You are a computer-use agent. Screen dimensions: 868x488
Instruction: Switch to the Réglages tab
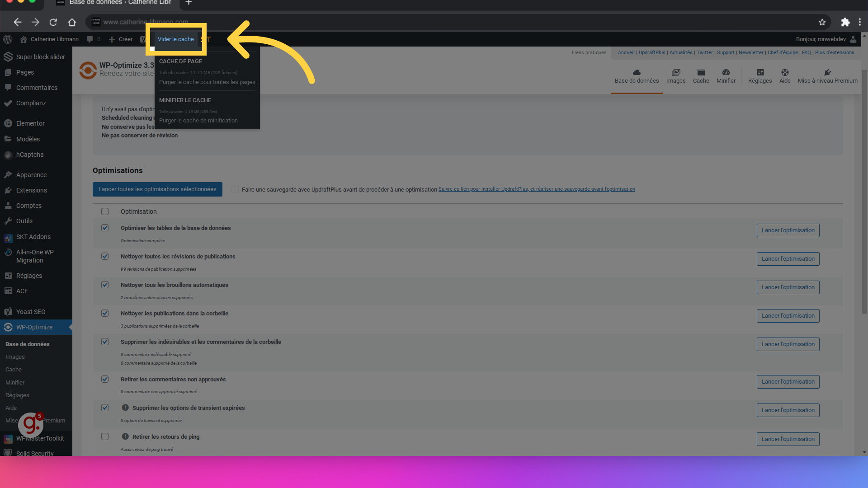[x=760, y=76]
